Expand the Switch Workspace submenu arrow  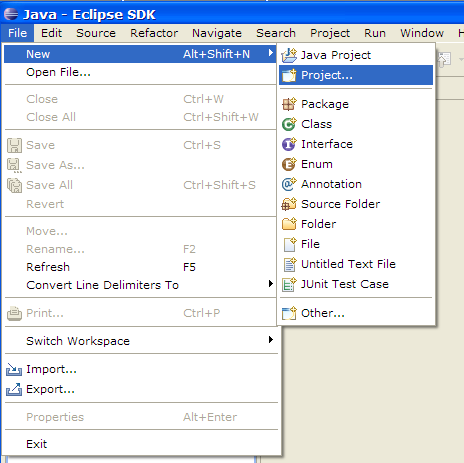(x=271, y=340)
